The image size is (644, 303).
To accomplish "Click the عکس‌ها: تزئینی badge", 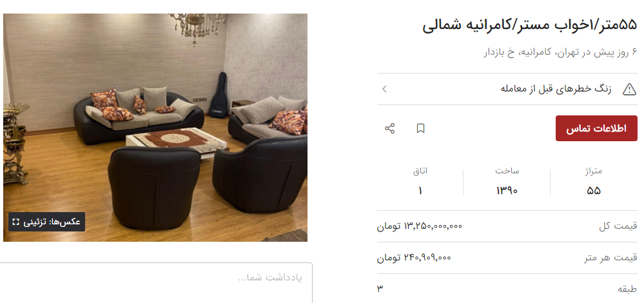I will (47, 222).
